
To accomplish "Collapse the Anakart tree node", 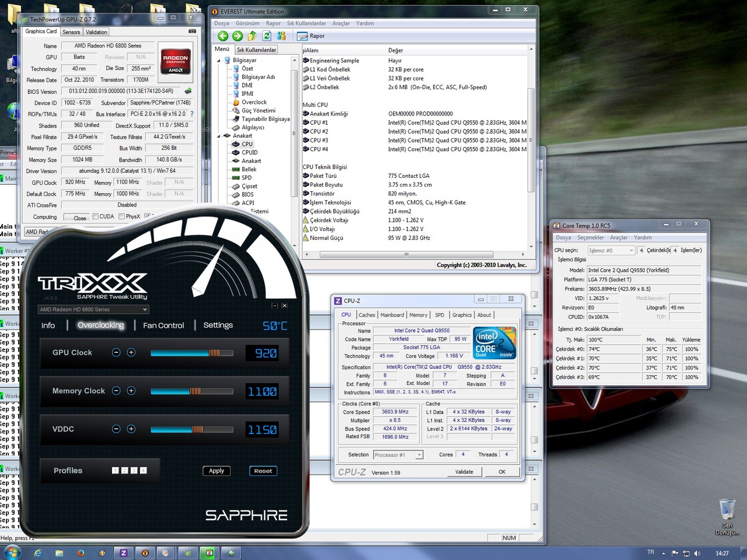I will (219, 136).
